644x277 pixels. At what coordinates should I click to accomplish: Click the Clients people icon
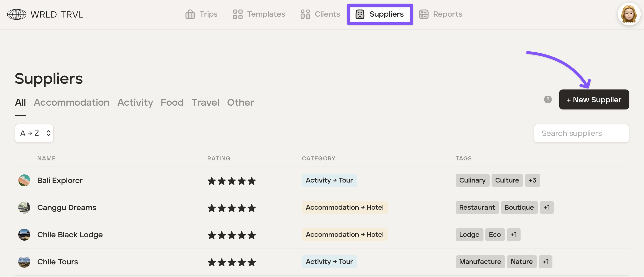(305, 14)
